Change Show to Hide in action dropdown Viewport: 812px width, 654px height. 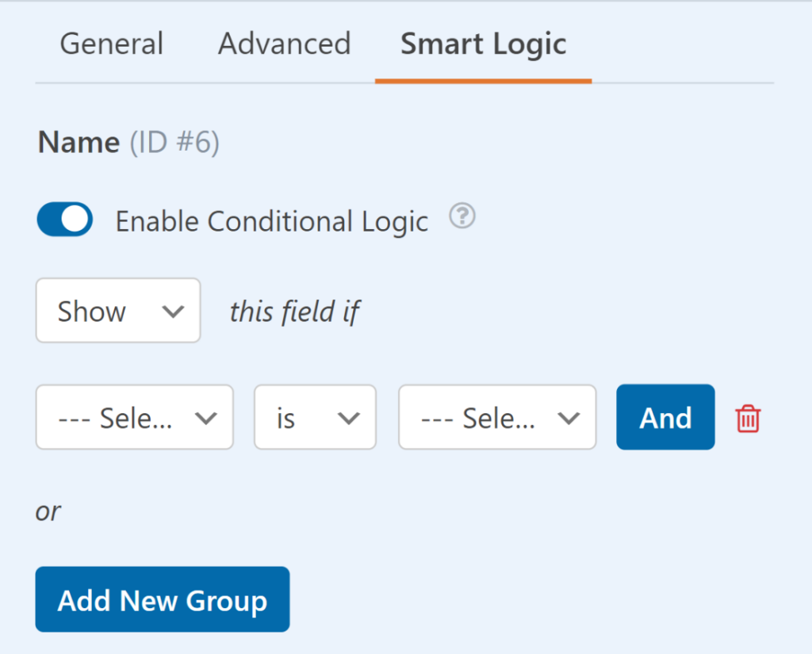coord(117,311)
